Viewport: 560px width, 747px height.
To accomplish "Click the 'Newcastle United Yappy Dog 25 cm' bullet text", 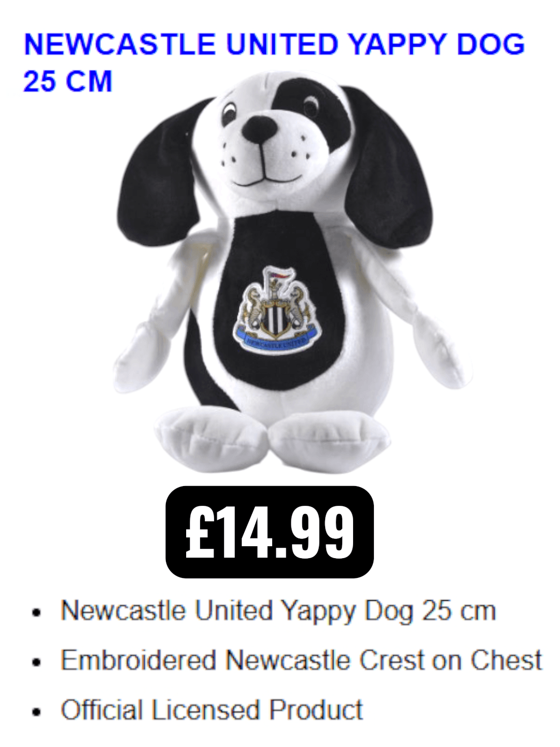I will click(278, 611).
